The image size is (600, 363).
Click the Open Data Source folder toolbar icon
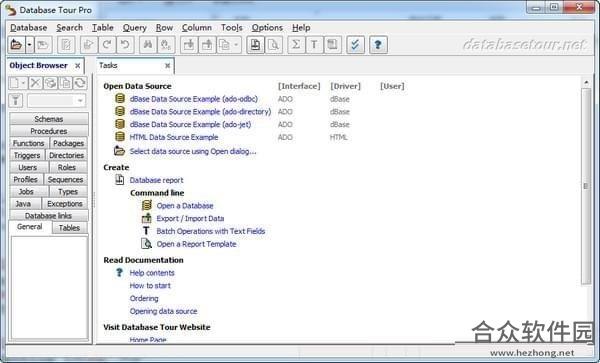pos(16,45)
